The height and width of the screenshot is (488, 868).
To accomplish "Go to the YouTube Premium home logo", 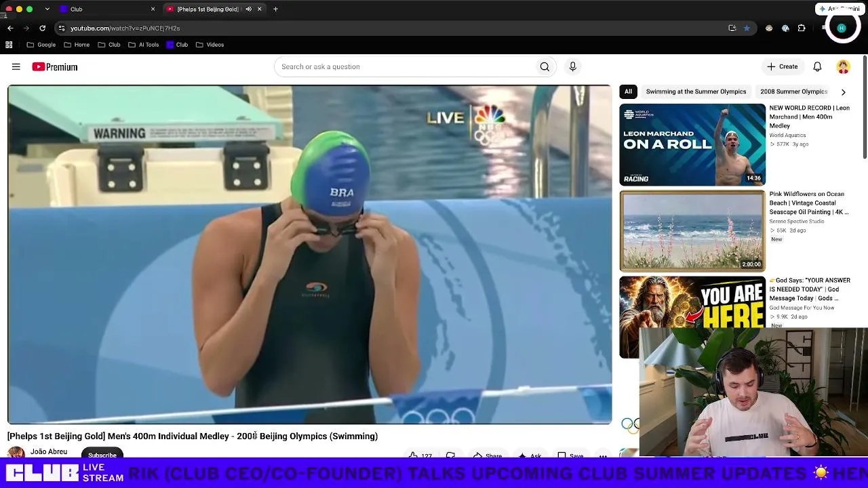I will (x=55, y=67).
